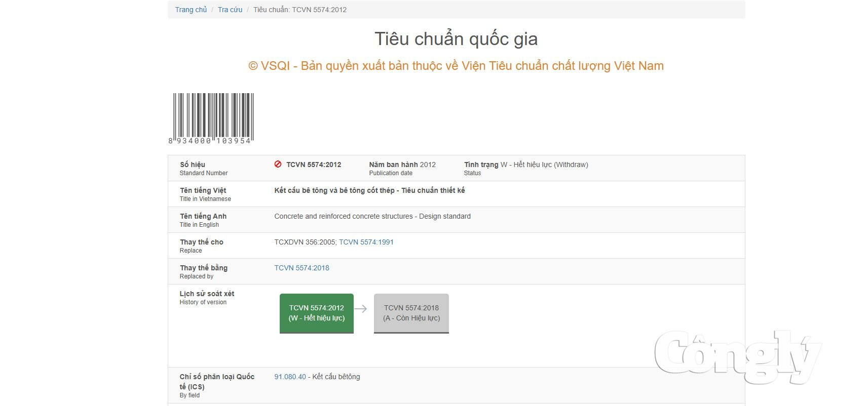The height and width of the screenshot is (406, 868).
Task: Select Vietnamese title Kết cấu bê tông và bê tông cốt thép
Action: pos(369,190)
